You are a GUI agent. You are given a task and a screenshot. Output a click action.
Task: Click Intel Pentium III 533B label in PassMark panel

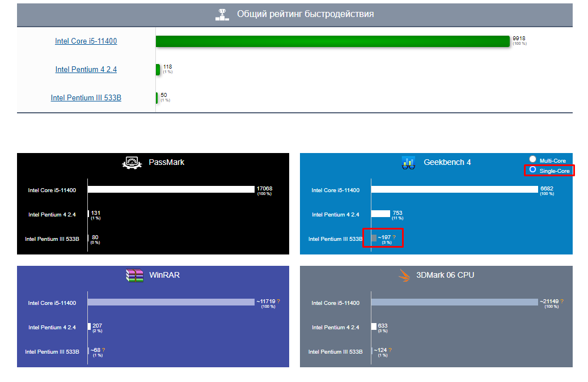tap(52, 239)
